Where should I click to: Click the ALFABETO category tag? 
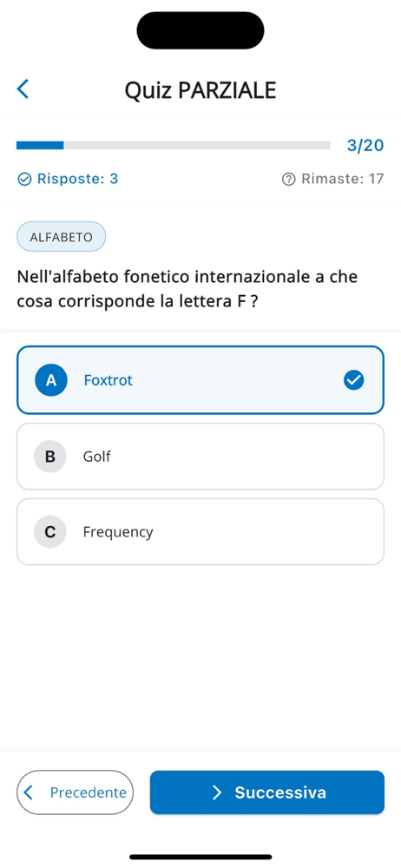tap(61, 237)
